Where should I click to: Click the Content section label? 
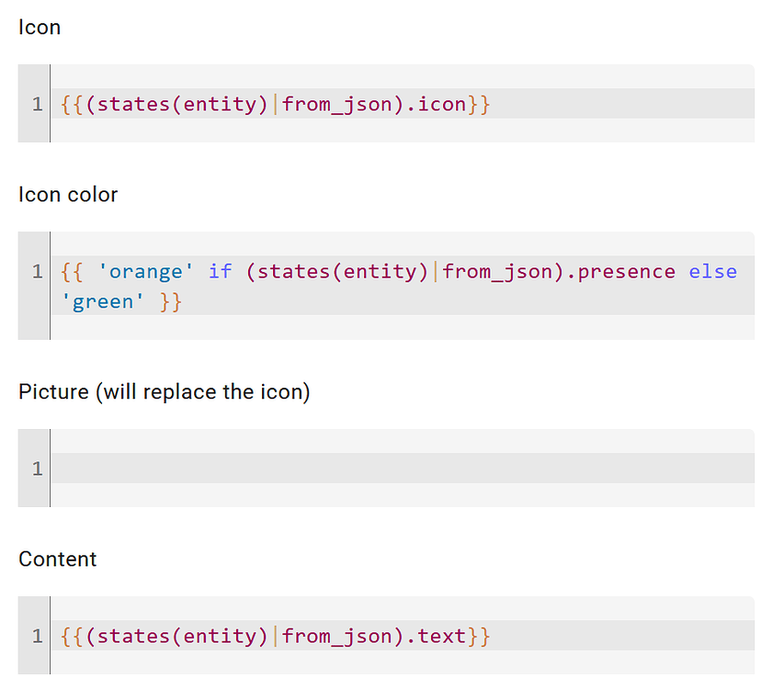(57, 559)
